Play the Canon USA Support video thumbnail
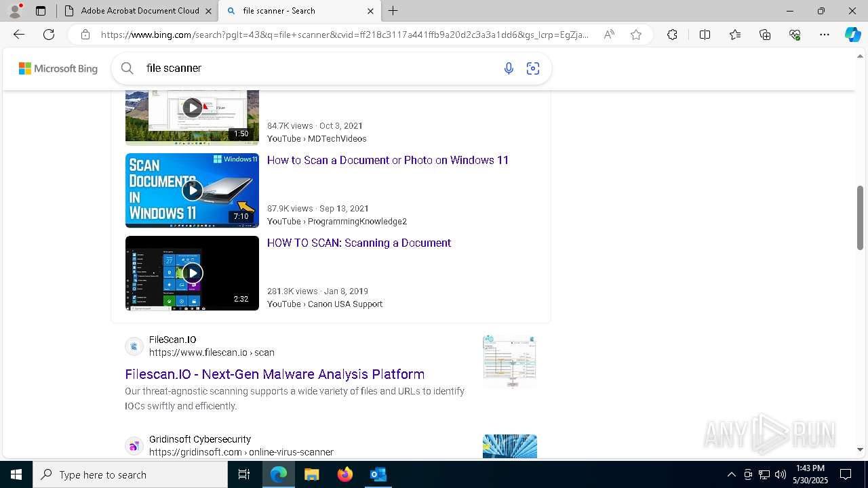Image resolution: width=868 pixels, height=488 pixels. coord(192,273)
